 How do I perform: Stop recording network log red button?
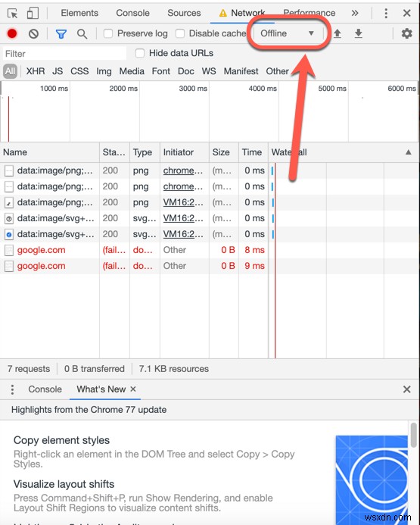(12, 33)
